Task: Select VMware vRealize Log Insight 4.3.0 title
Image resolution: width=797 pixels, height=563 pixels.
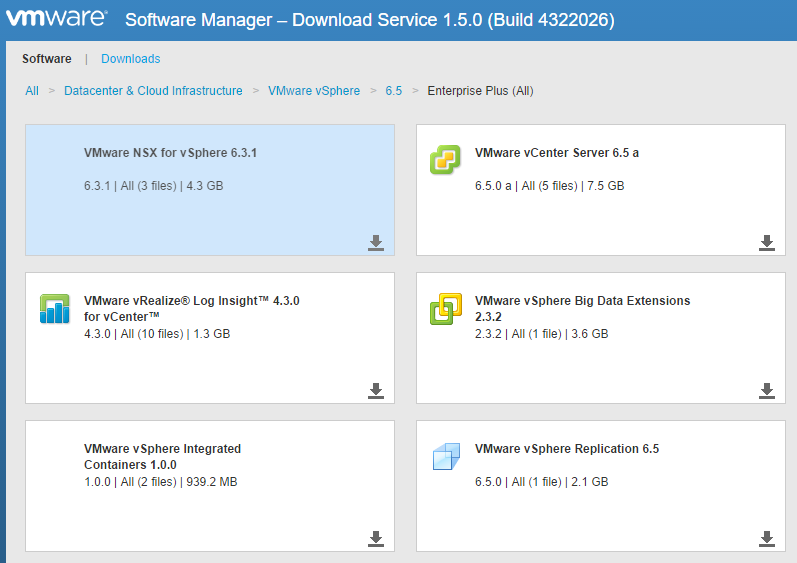Action: tap(192, 308)
